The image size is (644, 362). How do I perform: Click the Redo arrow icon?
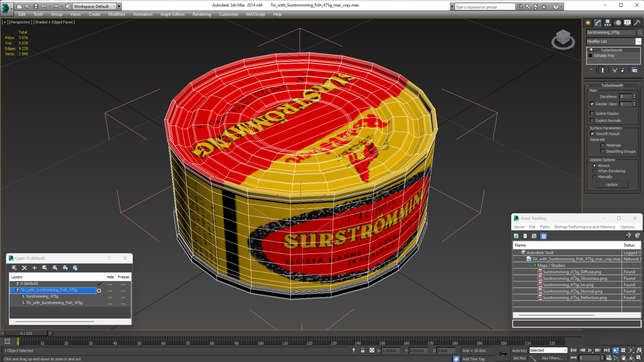(x=56, y=6)
